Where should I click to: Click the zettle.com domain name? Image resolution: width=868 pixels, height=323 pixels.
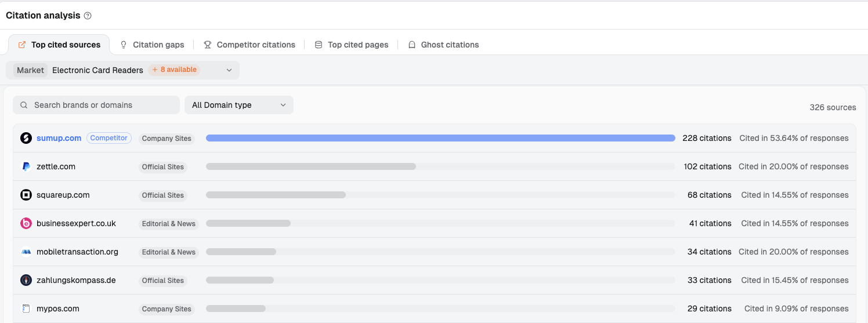(56, 166)
